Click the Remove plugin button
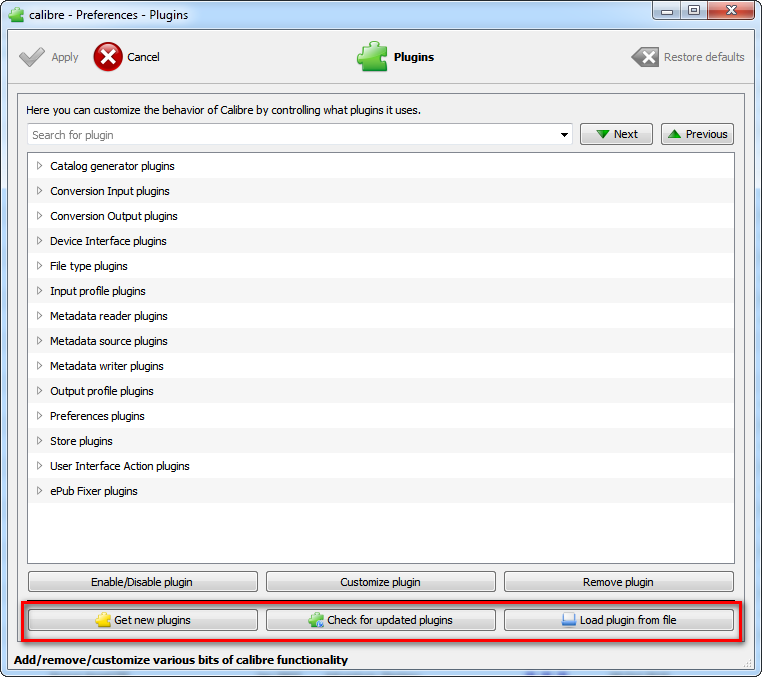The height and width of the screenshot is (677, 762). click(619, 582)
